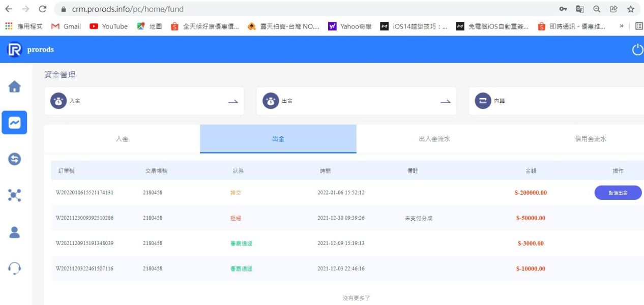Screen dimensions: 644x305
Task: Open the saved password key icon
Action: [x=563, y=9]
